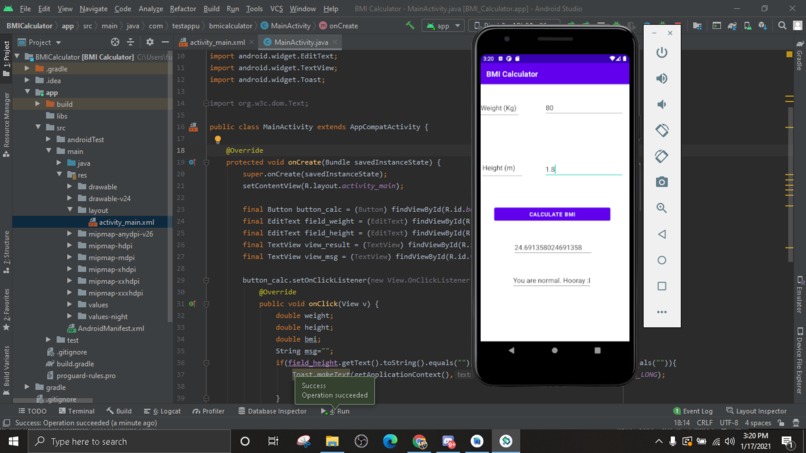Click the phone's navigation bar home dot
The width and height of the screenshot is (806, 453).
click(x=554, y=350)
